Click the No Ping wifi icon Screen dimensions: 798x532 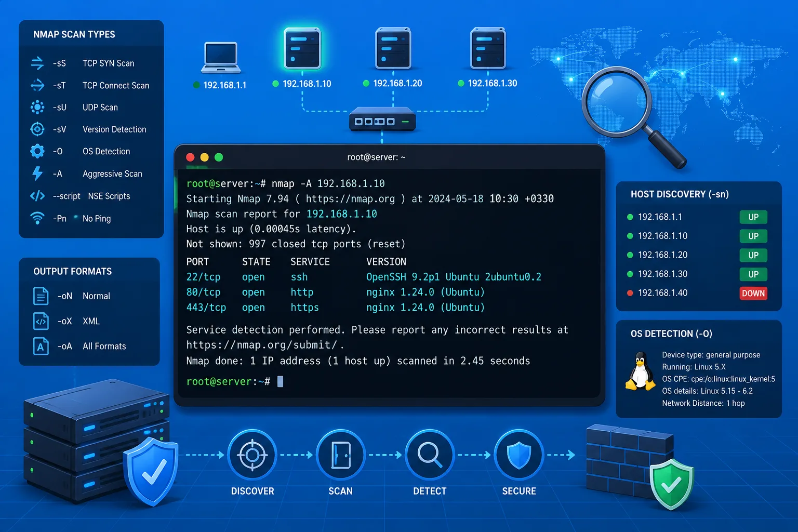[x=37, y=218]
